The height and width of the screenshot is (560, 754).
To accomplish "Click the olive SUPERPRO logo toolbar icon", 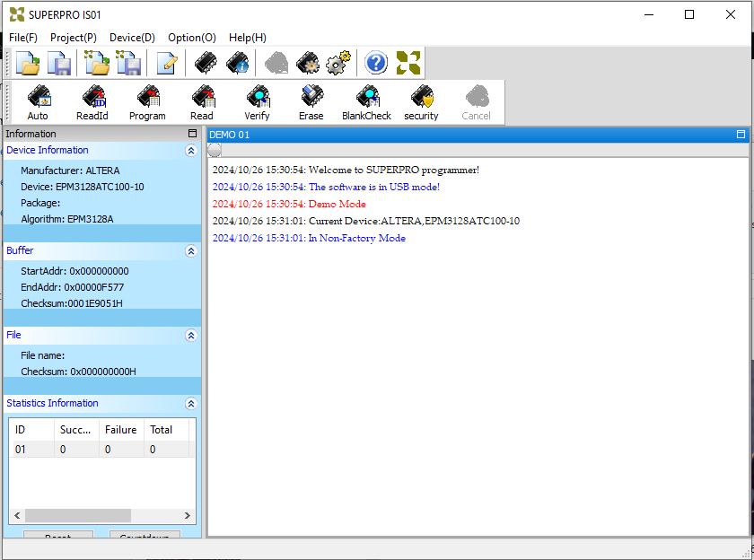I will click(408, 63).
